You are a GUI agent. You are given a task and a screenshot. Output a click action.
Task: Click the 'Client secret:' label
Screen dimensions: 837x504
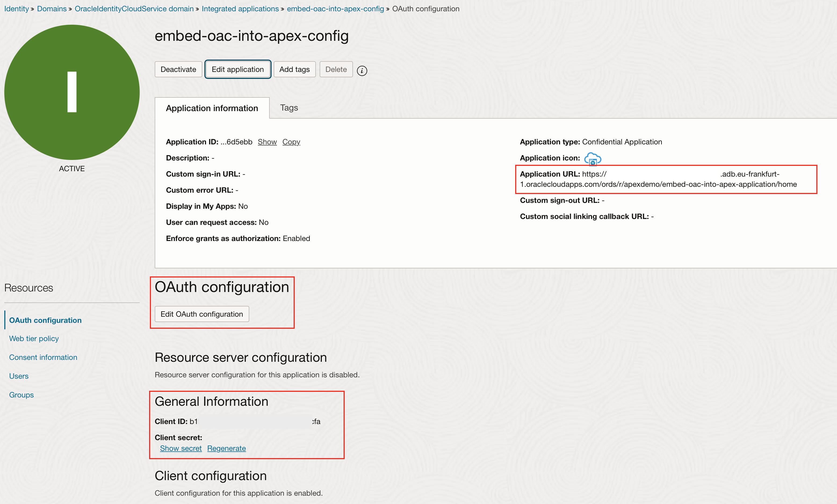point(178,437)
